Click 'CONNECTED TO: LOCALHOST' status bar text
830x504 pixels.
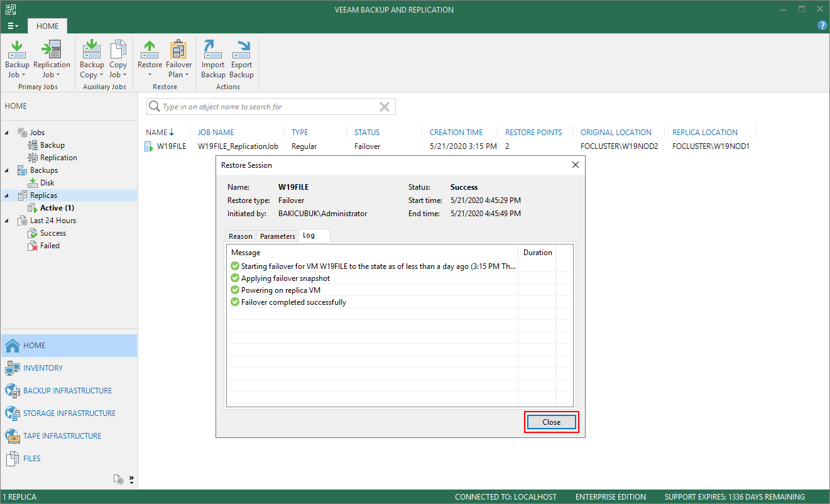[506, 497]
